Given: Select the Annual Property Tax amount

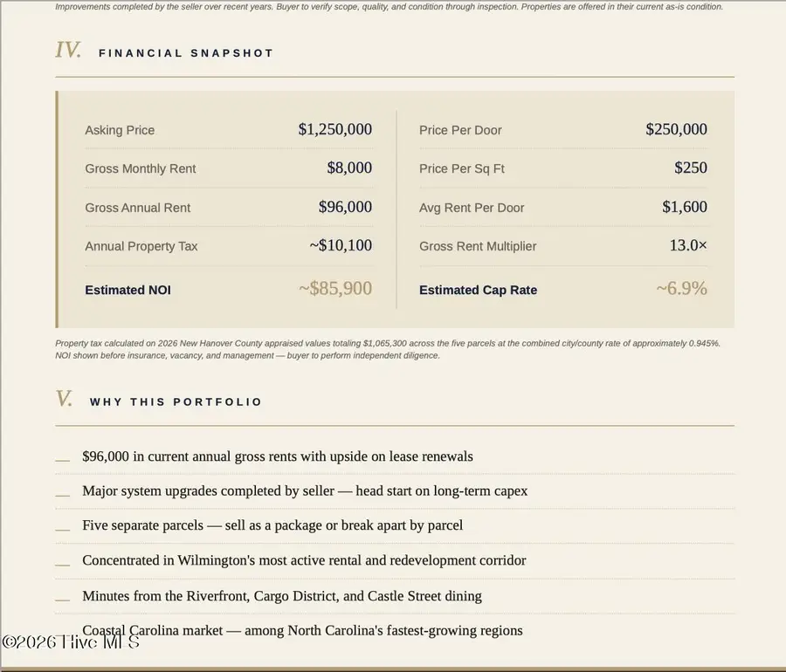Looking at the screenshot, I should 341,245.
